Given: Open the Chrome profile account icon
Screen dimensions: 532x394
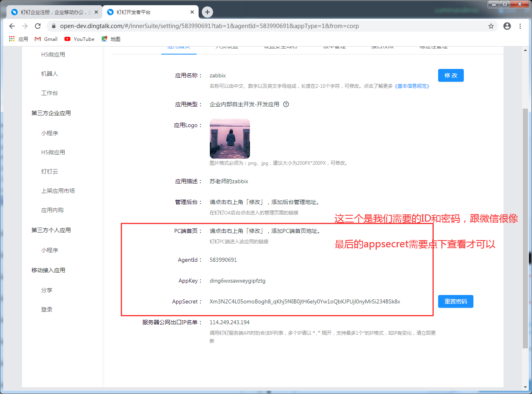Looking at the screenshot, I should click(507, 26).
